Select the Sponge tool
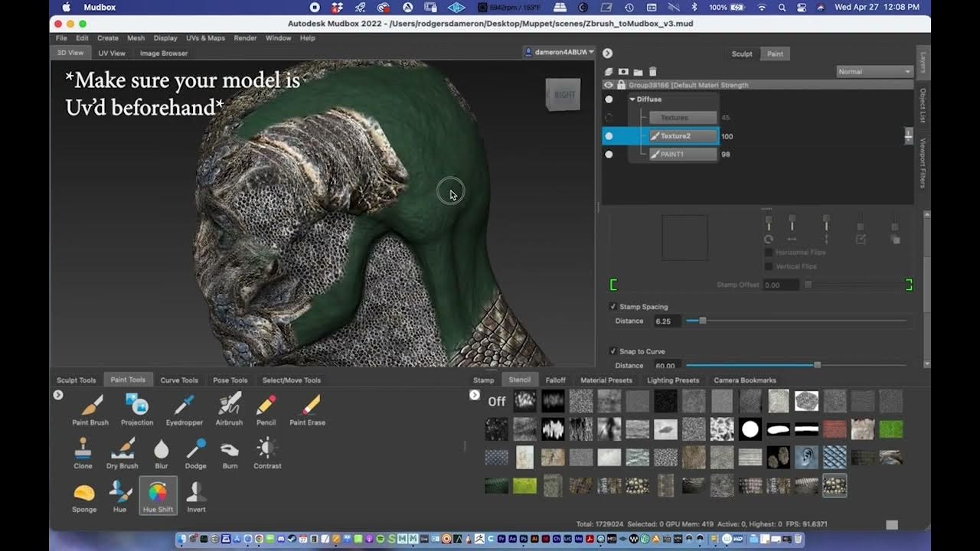Viewport: 980px width, 551px height. tap(84, 497)
